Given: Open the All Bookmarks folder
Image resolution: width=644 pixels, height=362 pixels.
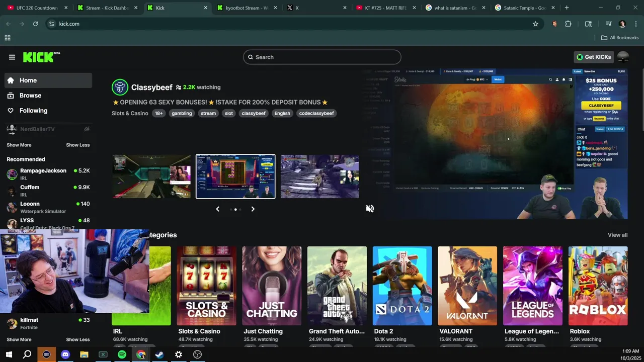Looking at the screenshot, I should click(620, 38).
